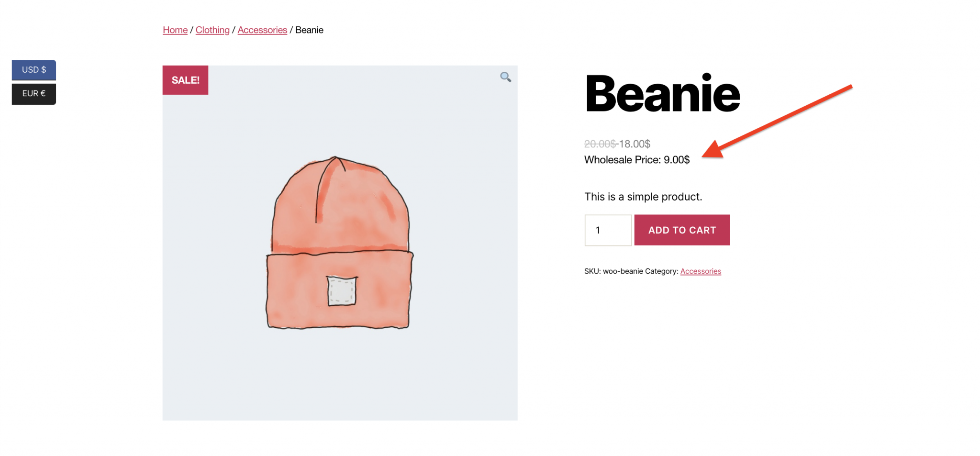
Task: Click the 18.00$ sale price
Action: point(635,144)
